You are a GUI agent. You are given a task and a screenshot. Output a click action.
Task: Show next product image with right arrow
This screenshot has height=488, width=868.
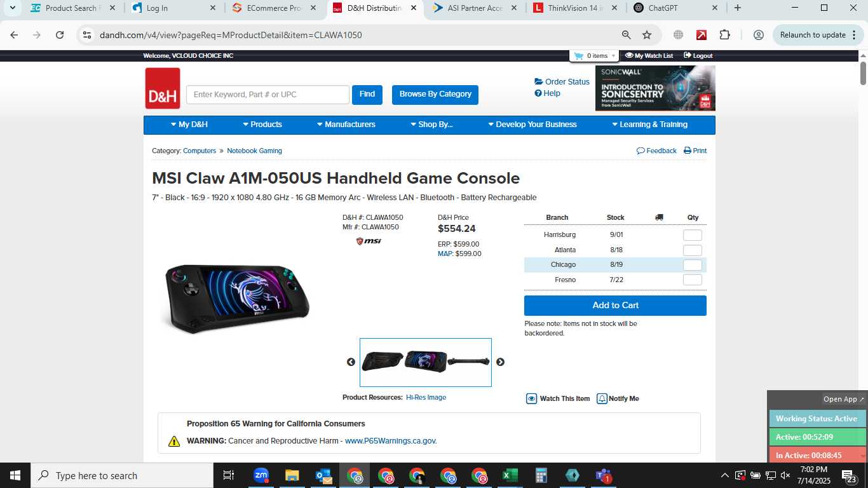[x=500, y=362]
